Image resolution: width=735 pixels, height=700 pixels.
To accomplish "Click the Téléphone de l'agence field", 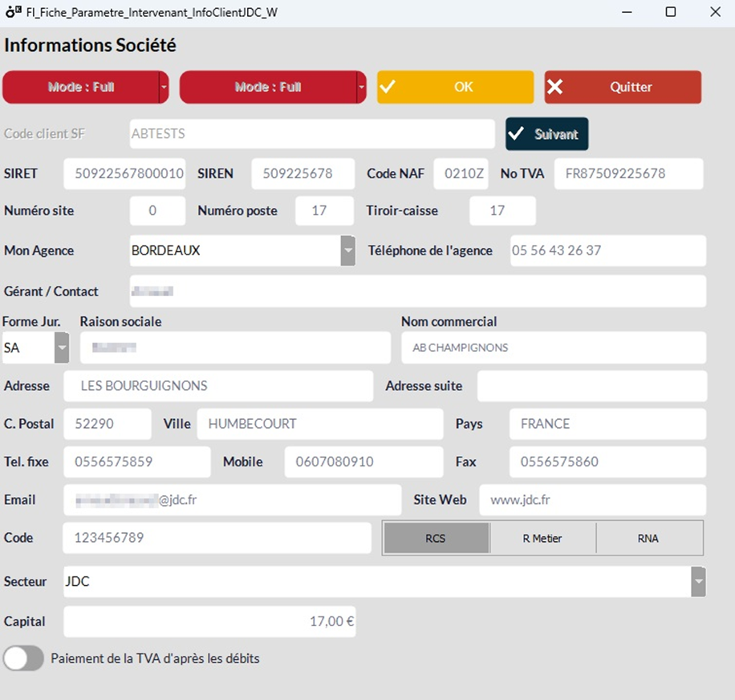I will pyautogui.click(x=607, y=250).
